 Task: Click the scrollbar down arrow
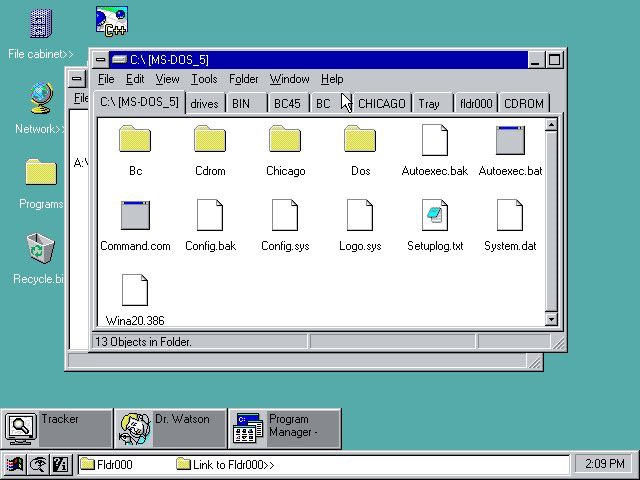550,319
